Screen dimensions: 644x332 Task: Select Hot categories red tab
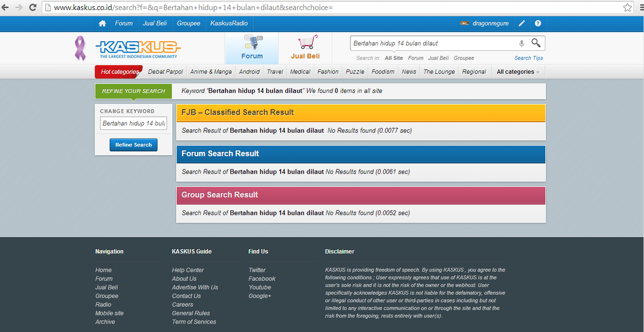point(119,72)
